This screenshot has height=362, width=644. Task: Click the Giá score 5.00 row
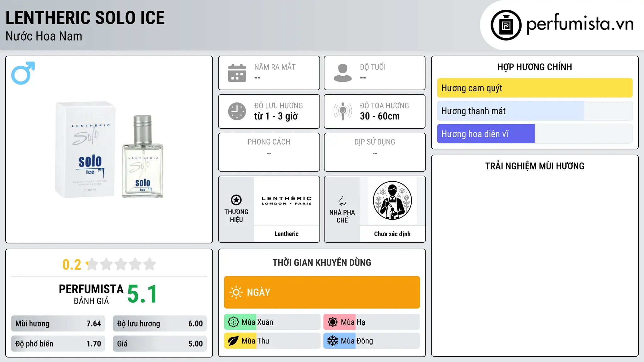[x=160, y=344]
